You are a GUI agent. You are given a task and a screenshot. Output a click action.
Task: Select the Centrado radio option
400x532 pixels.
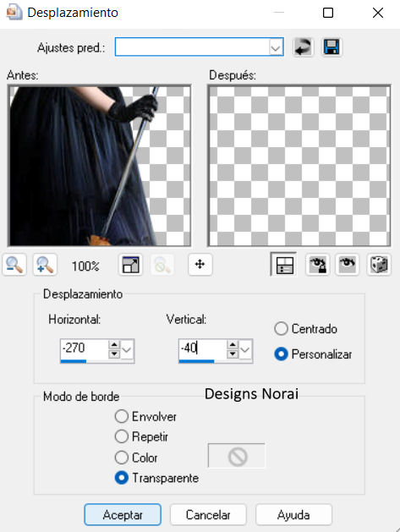point(281,329)
